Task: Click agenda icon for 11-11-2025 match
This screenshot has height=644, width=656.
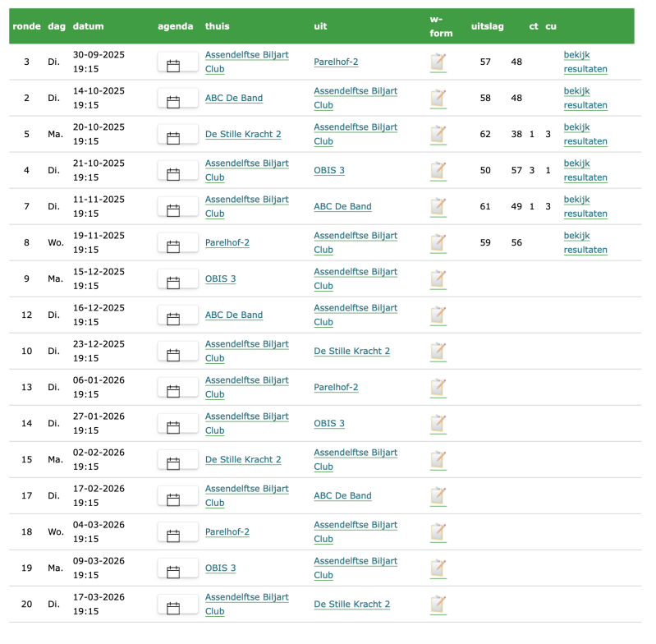Action: [x=173, y=210]
